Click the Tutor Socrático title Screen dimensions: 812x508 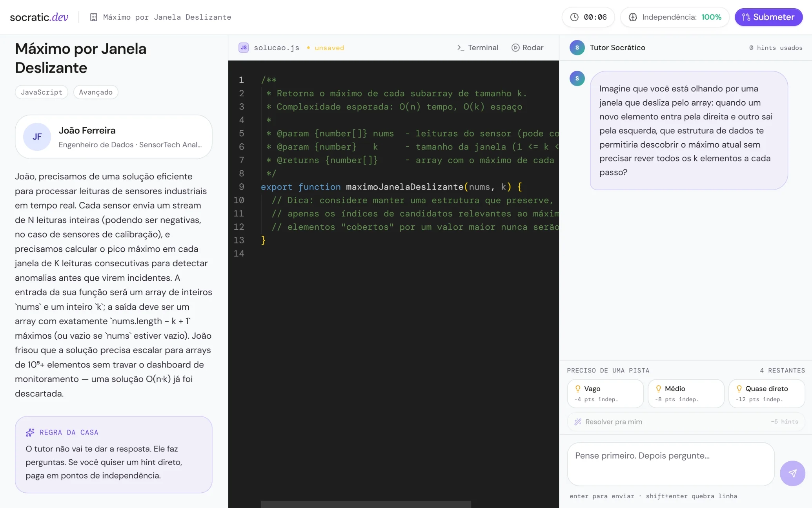(617, 48)
